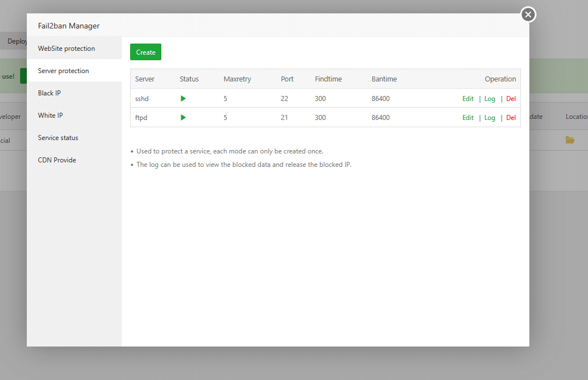Click the Bantime column header
This screenshot has height=380, width=588.
(x=384, y=79)
